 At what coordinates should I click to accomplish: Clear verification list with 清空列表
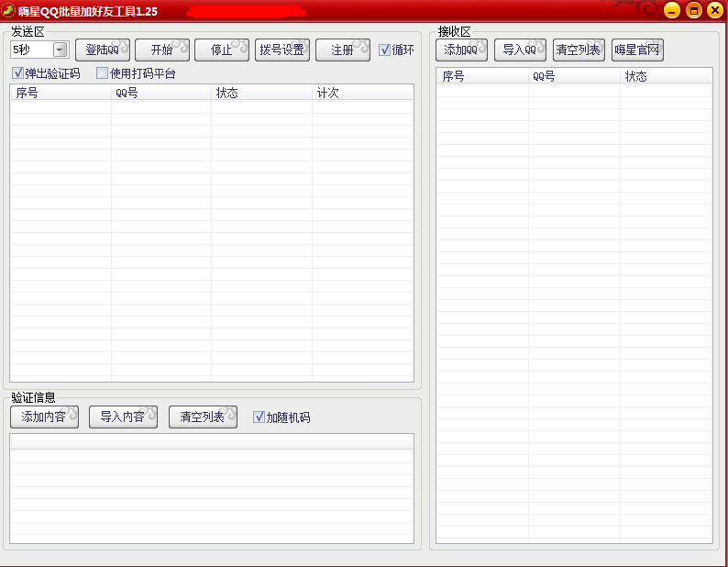pyautogui.click(x=203, y=417)
